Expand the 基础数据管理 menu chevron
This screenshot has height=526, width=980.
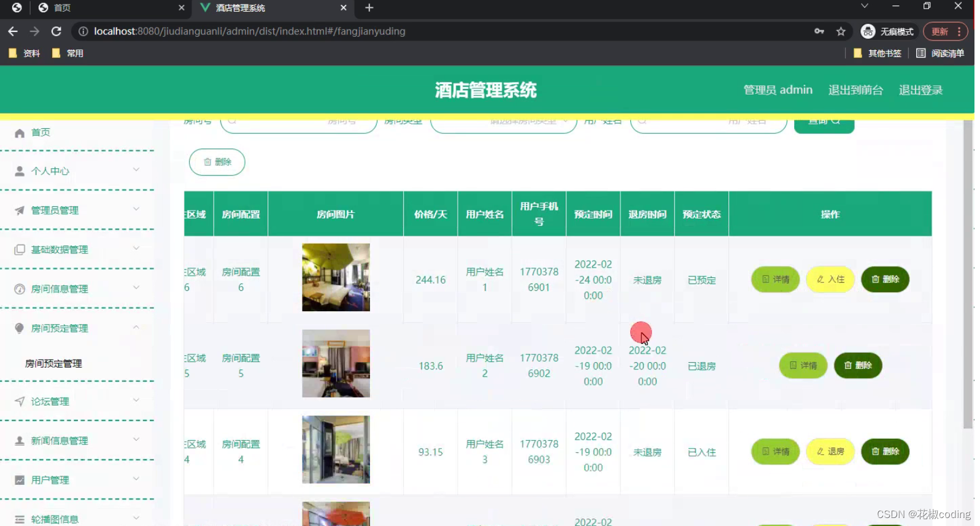pyautogui.click(x=136, y=249)
